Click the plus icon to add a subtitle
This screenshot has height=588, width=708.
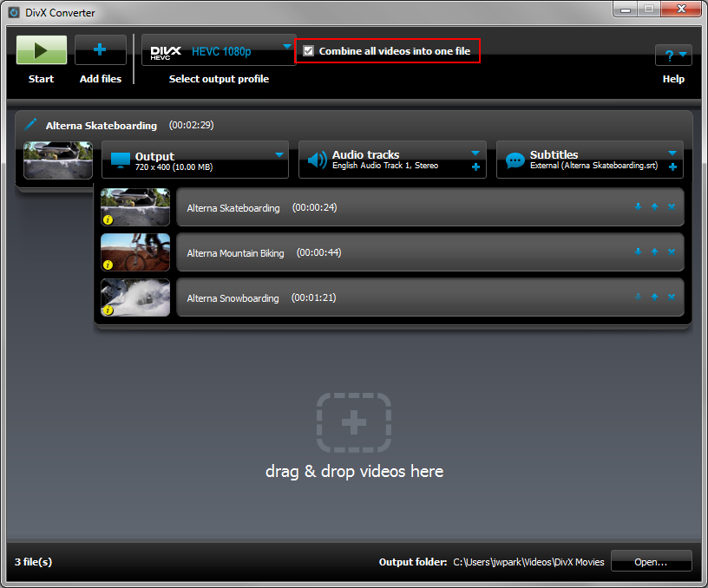click(672, 167)
